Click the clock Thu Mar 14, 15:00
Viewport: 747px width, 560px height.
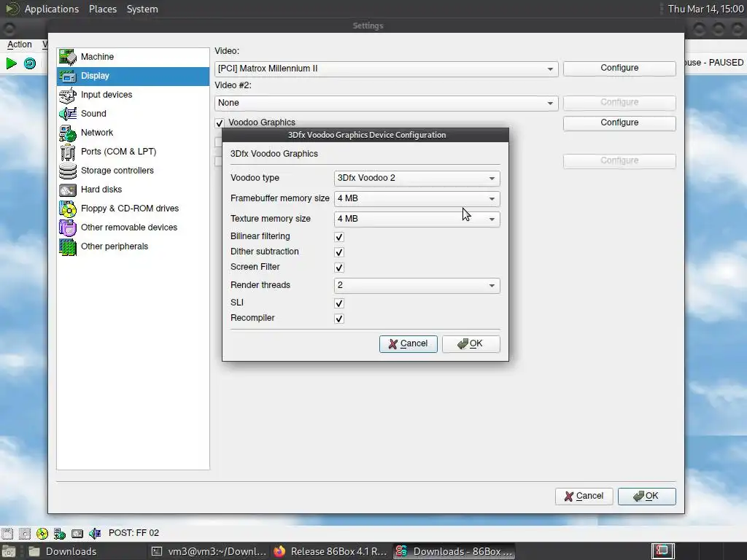click(x=705, y=9)
